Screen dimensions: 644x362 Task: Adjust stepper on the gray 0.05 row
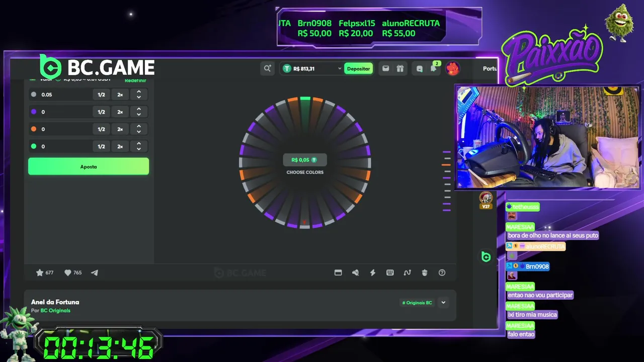(x=139, y=95)
